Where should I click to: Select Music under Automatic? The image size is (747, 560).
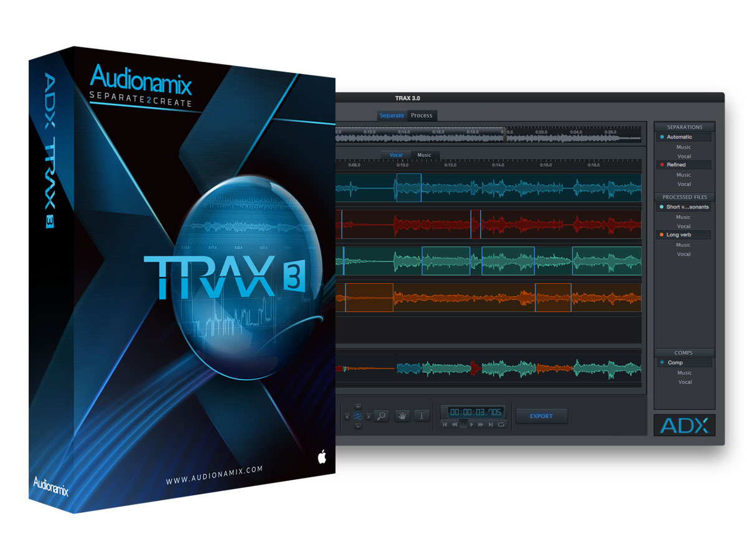(684, 147)
